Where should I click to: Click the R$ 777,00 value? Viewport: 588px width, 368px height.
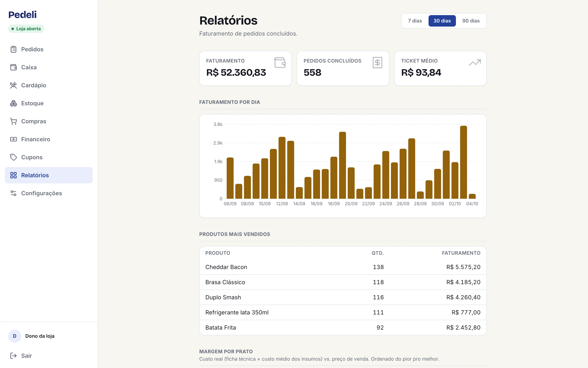click(x=466, y=312)
